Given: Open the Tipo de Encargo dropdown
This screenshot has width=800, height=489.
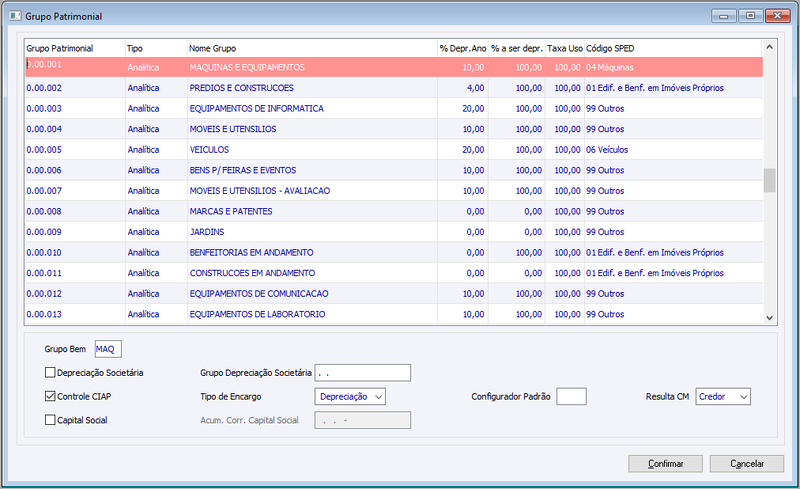Looking at the screenshot, I should [x=350, y=397].
